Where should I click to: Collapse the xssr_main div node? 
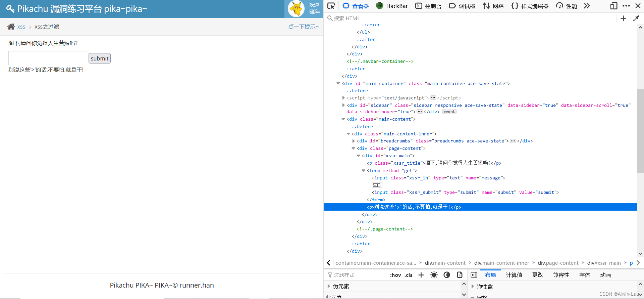click(358, 156)
